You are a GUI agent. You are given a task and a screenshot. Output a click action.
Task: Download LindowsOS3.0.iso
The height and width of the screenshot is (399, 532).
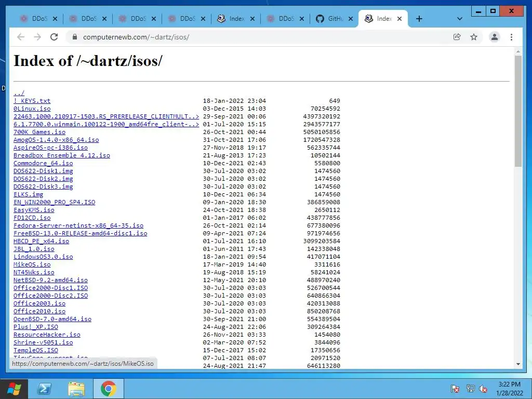click(43, 257)
